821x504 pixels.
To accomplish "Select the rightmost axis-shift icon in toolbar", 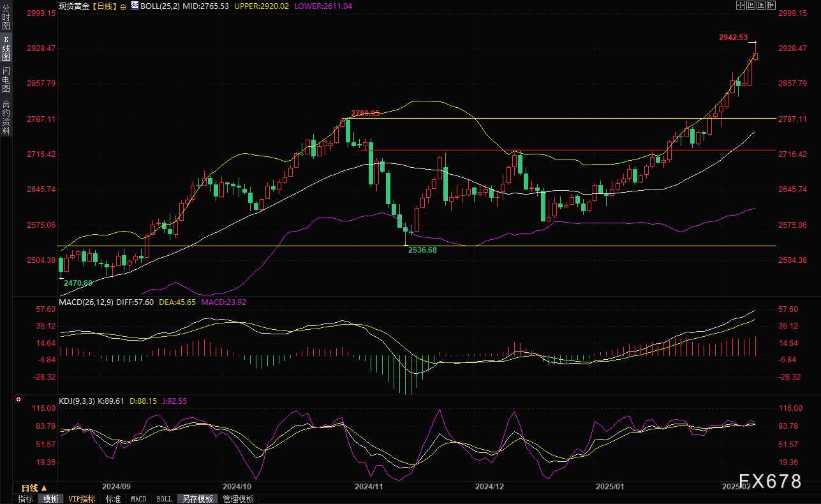I will pyautogui.click(x=771, y=5).
